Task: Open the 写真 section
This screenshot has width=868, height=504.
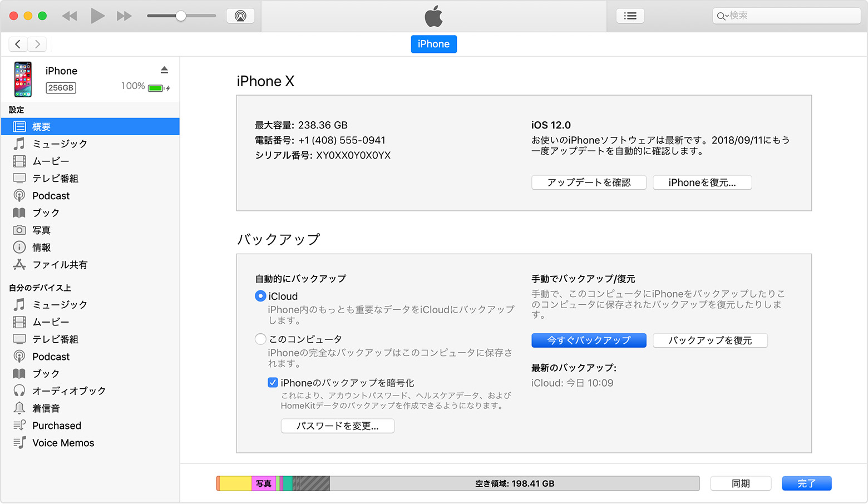Action: (x=42, y=230)
